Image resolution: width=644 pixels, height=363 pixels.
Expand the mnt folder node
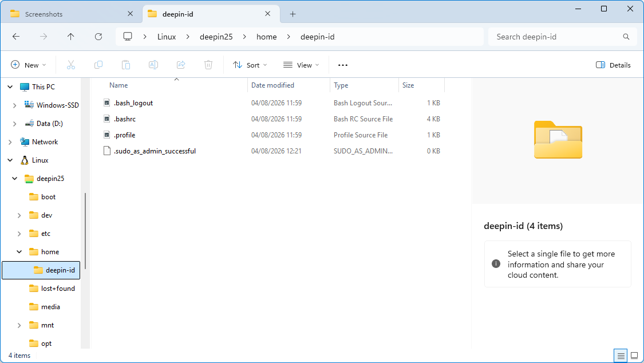point(19,325)
